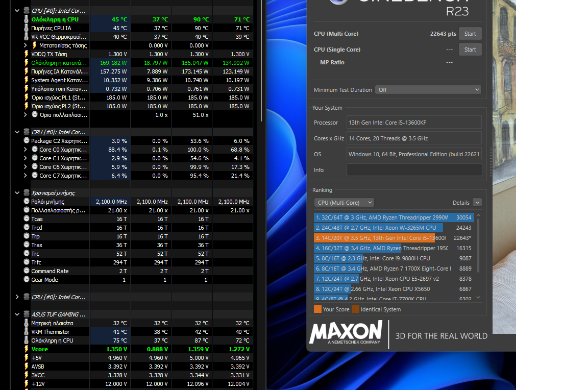
Task: Select ranking entry 7 Xeon E5-2697 v2
Action: point(394,279)
